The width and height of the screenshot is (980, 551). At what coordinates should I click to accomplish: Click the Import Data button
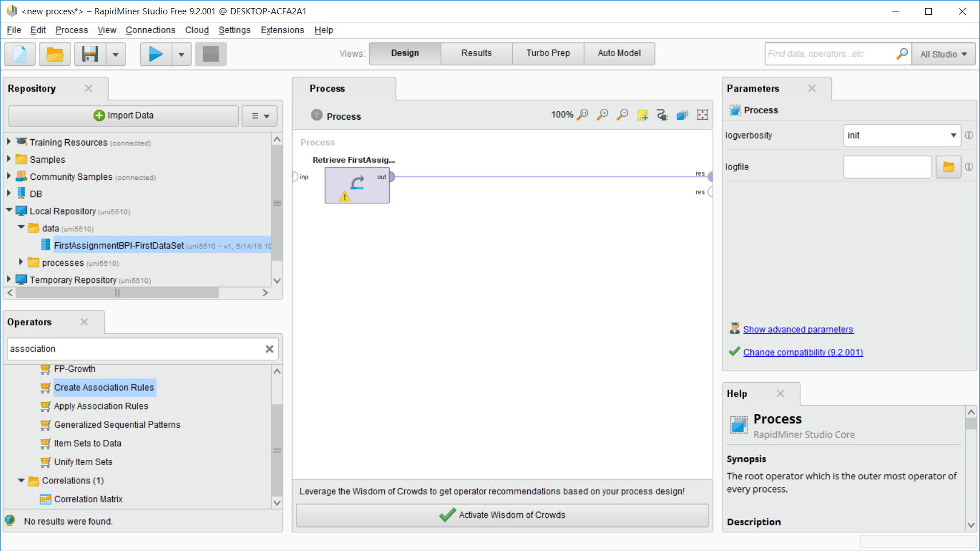124,116
